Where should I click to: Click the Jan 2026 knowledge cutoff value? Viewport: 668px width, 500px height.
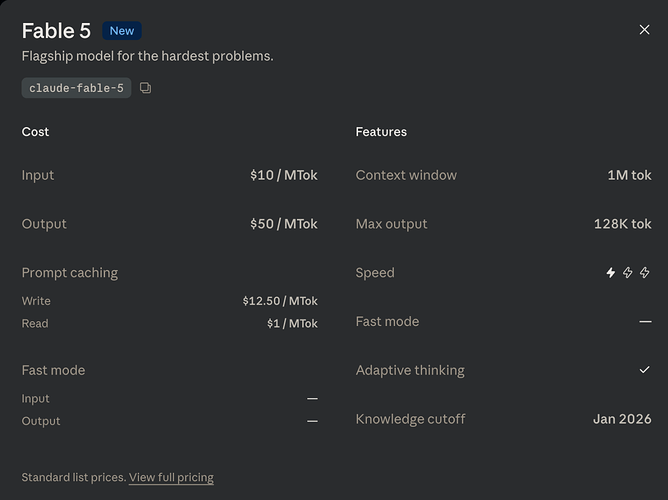tap(622, 419)
